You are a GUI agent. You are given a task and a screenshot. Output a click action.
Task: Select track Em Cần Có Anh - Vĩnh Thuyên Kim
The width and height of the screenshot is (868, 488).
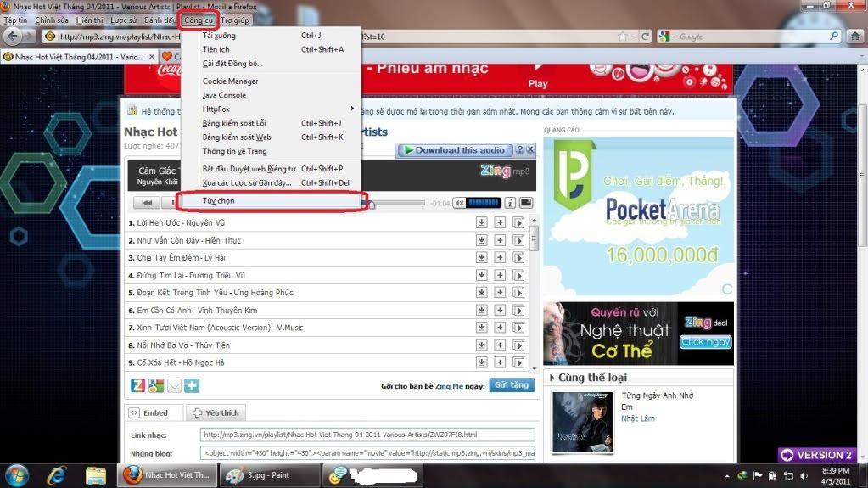197,310
